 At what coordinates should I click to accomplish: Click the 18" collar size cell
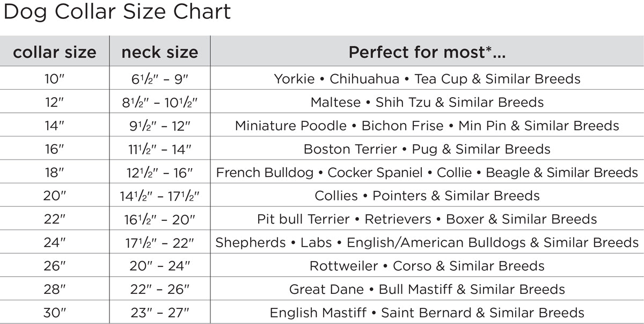point(54,172)
